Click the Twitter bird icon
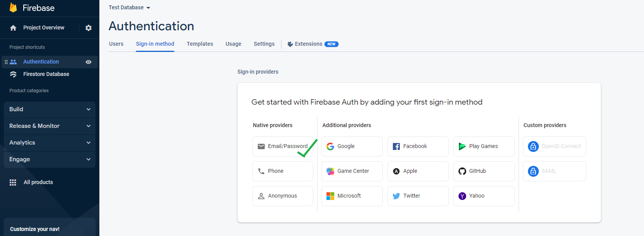644x236 pixels. tap(396, 196)
